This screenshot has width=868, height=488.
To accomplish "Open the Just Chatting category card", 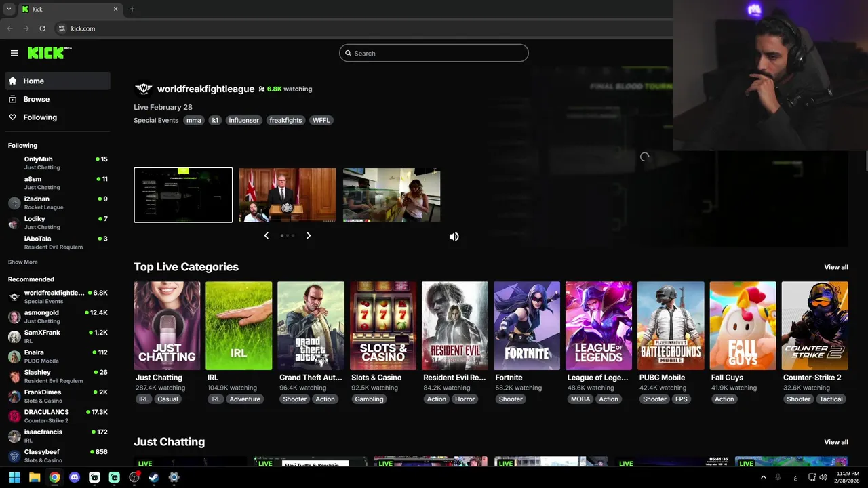I will pos(167,325).
